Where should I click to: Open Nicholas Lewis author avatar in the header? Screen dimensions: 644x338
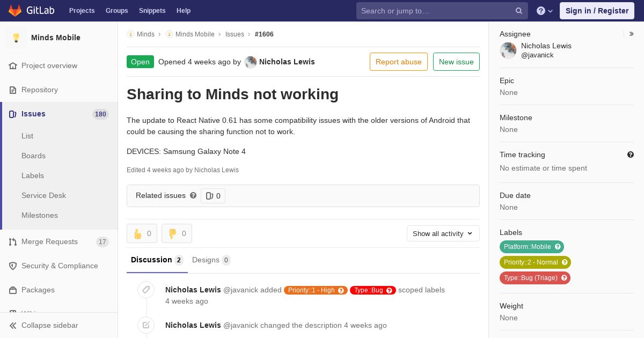251,62
